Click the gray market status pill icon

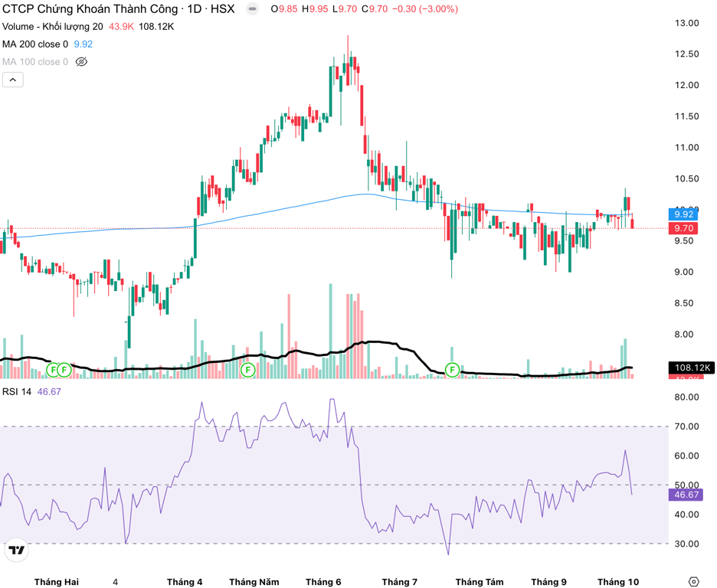pos(253,8)
